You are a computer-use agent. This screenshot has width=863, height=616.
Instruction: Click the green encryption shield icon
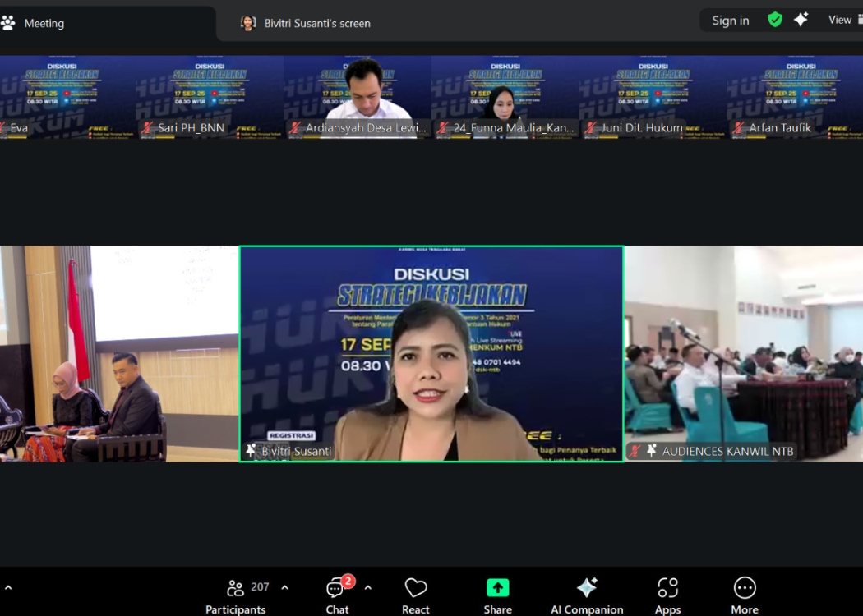[x=775, y=20]
